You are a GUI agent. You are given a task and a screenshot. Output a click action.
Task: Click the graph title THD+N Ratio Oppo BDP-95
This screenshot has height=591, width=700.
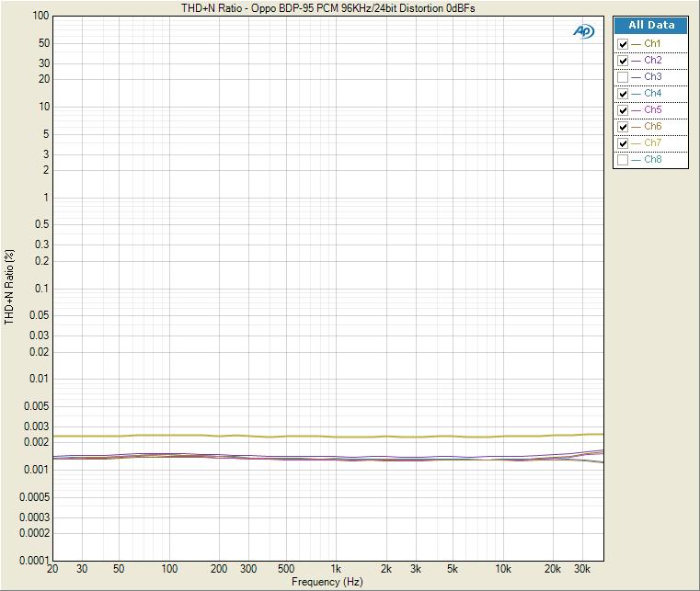[328, 7]
